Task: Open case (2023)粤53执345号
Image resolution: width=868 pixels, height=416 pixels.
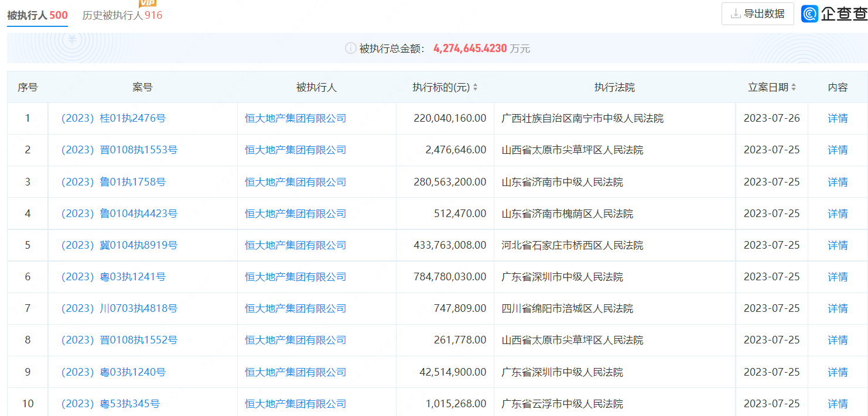Action: coord(111,404)
